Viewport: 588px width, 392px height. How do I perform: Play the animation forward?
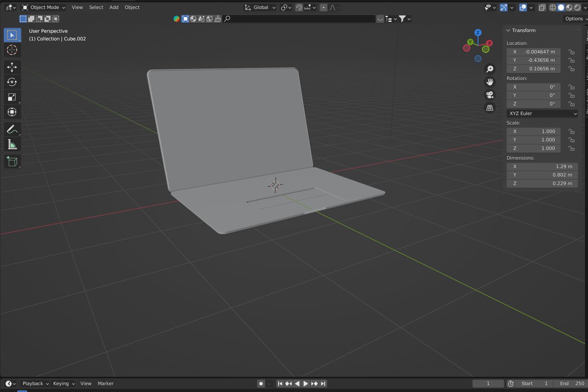coord(306,384)
